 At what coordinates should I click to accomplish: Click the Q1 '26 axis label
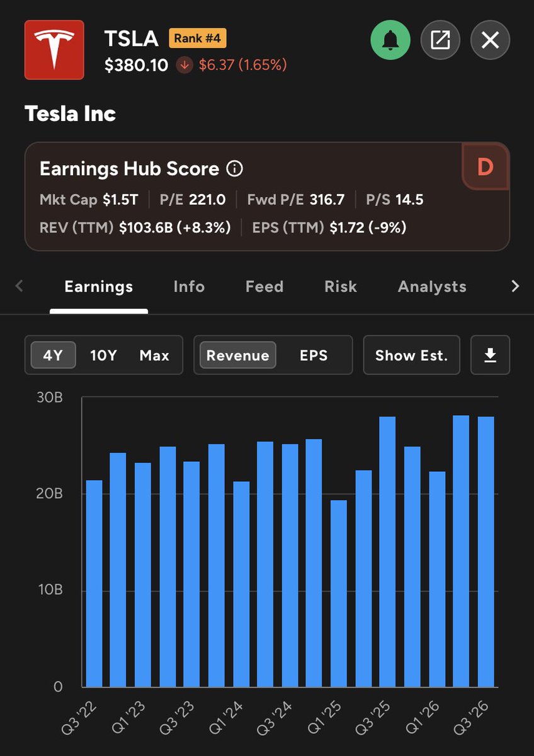click(x=423, y=718)
